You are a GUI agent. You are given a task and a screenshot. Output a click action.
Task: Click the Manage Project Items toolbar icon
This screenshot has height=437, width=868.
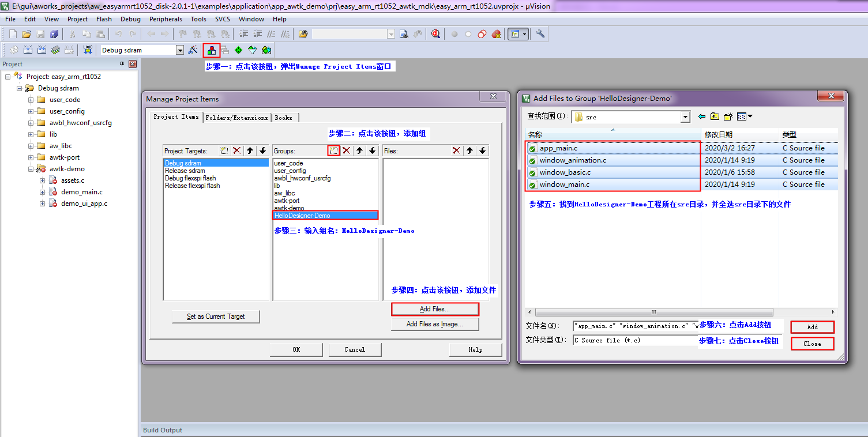212,50
